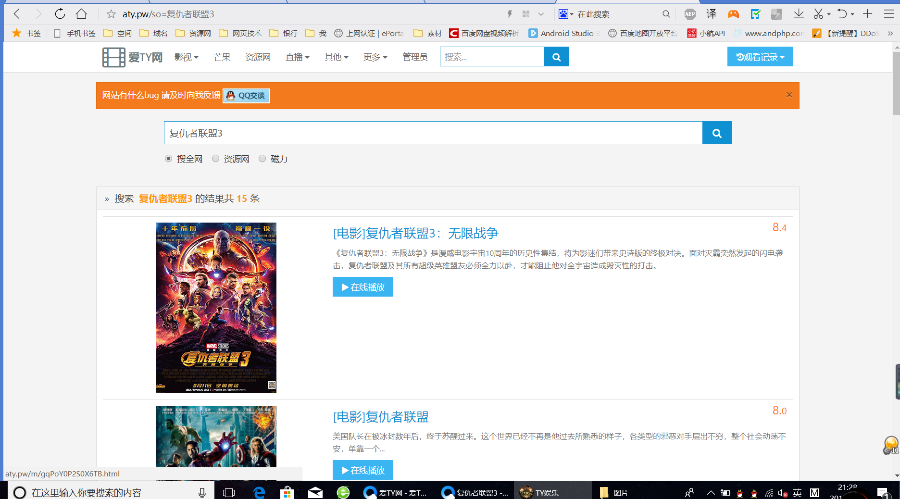Bookmark this page with the star icon
The height and width of the screenshot is (499, 900).
[x=111, y=14]
